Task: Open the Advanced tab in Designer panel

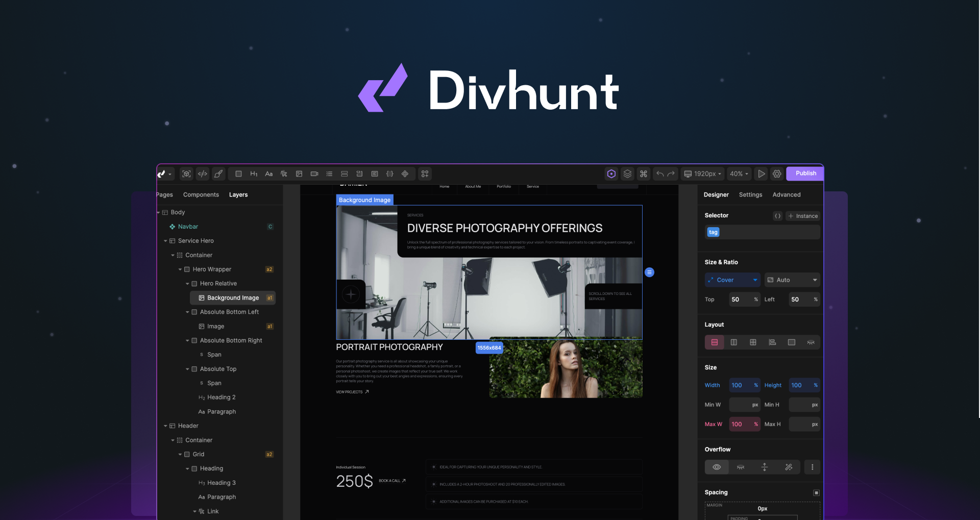Action: [787, 194]
